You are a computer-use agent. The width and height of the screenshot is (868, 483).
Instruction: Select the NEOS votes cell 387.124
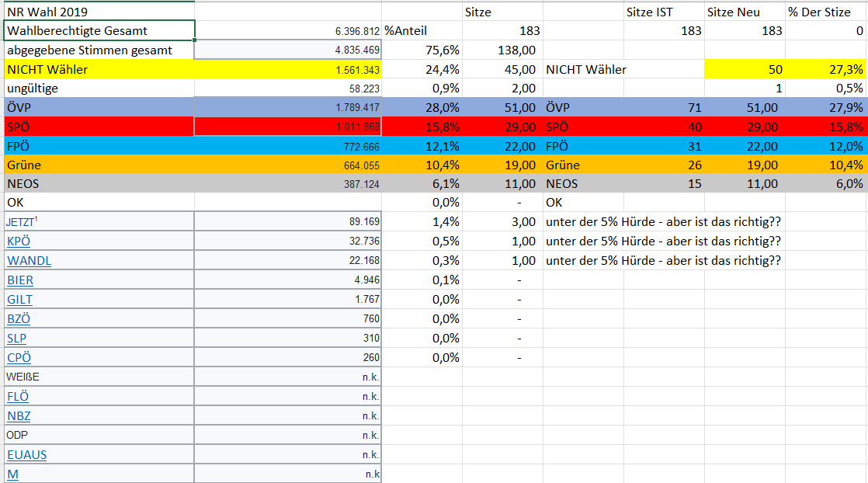(x=288, y=183)
